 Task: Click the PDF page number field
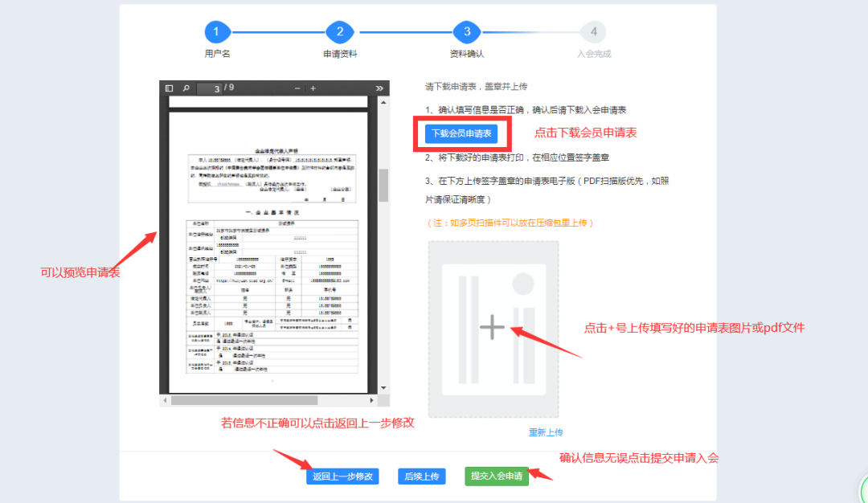210,88
